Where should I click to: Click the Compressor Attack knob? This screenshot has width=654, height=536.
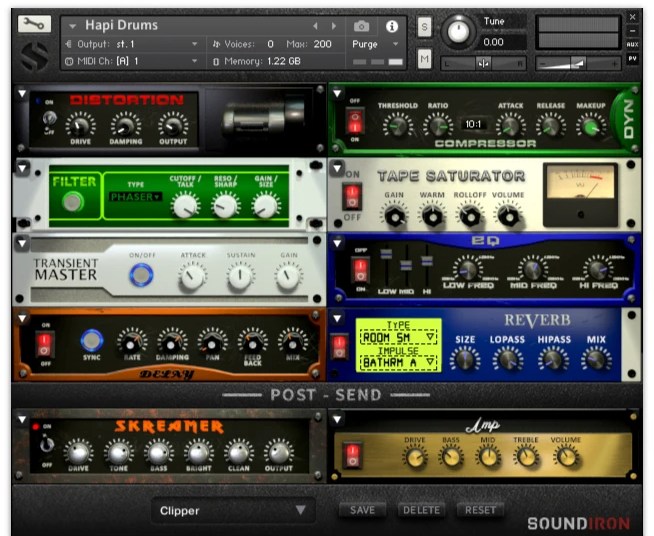pos(510,126)
